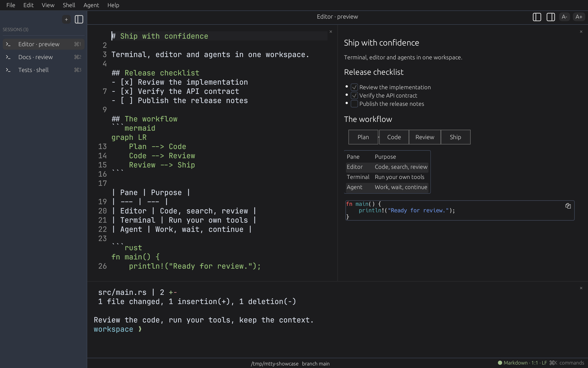This screenshot has width=588, height=368.
Task: Close the markdown source editor pane
Action: [331, 32]
